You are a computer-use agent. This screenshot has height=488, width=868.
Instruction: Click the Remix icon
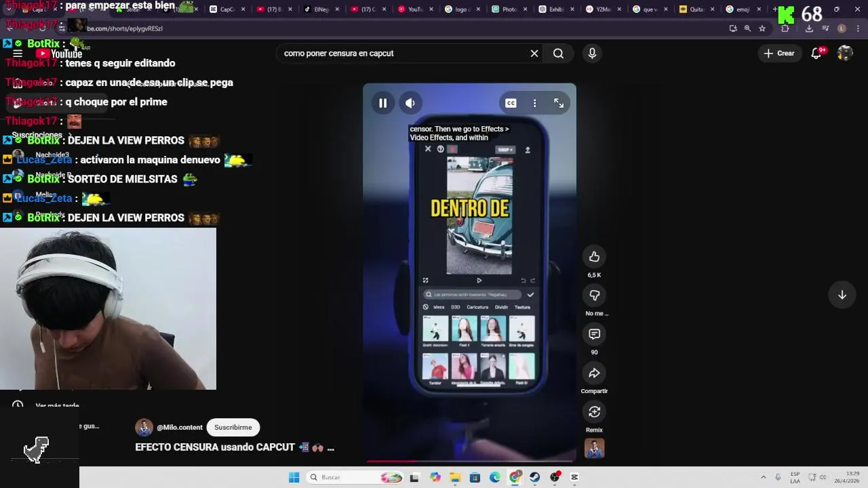pos(594,411)
